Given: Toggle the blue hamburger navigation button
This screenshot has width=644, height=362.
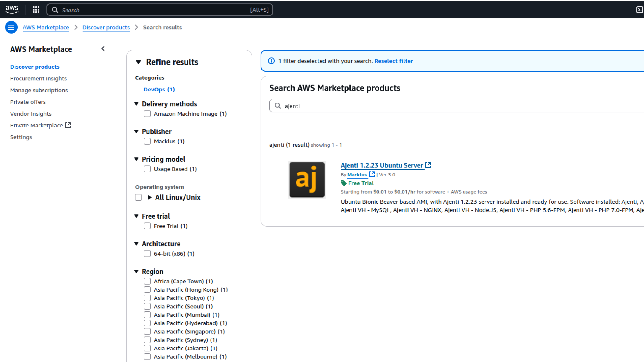Looking at the screenshot, I should click(11, 27).
